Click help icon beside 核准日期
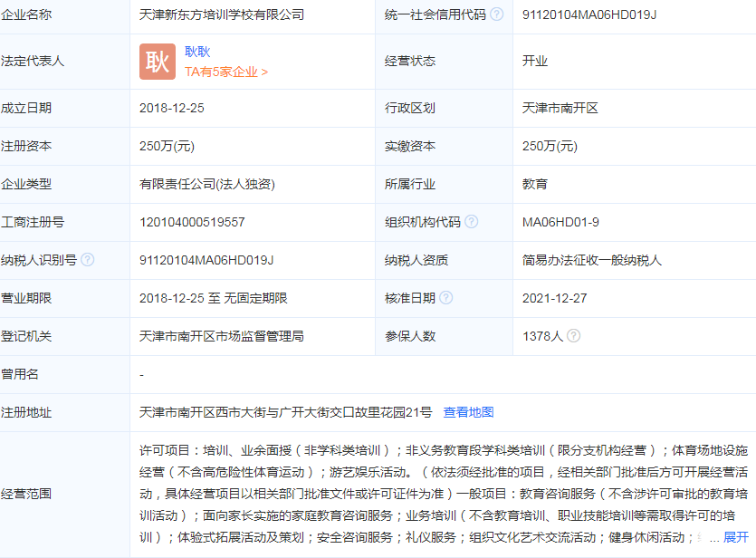The height and width of the screenshot is (558, 756). point(446,297)
